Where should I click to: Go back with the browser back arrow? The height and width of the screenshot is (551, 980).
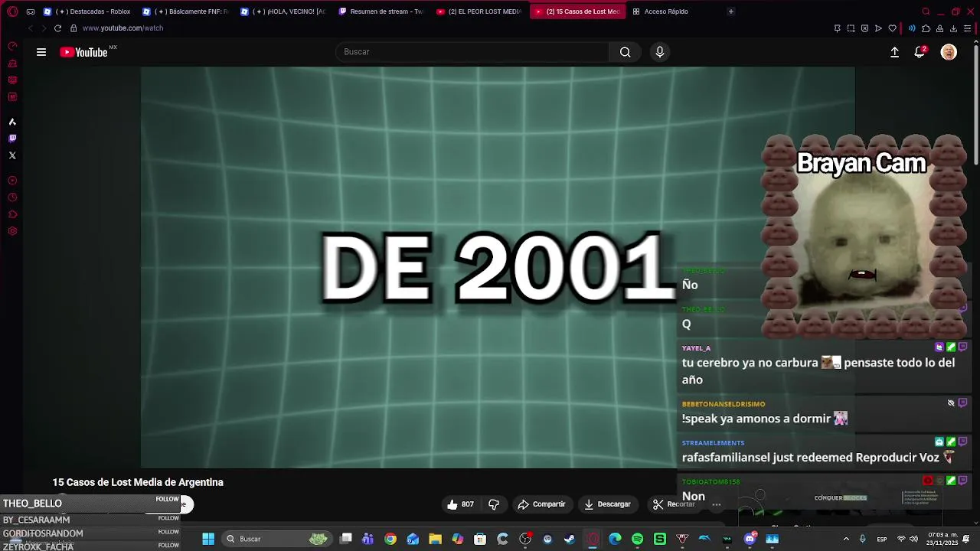pyautogui.click(x=30, y=28)
